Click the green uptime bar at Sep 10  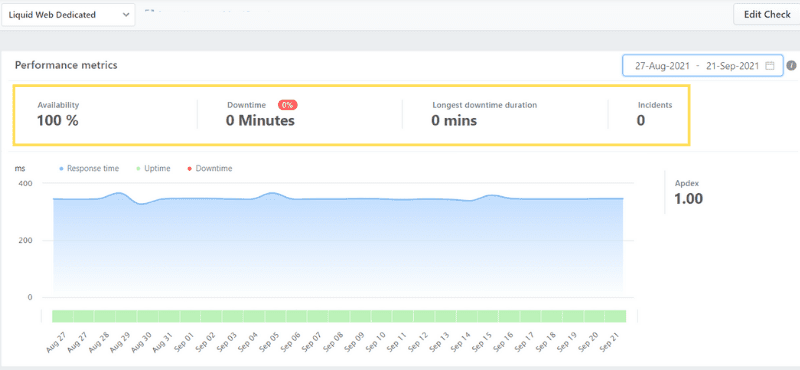point(379,316)
